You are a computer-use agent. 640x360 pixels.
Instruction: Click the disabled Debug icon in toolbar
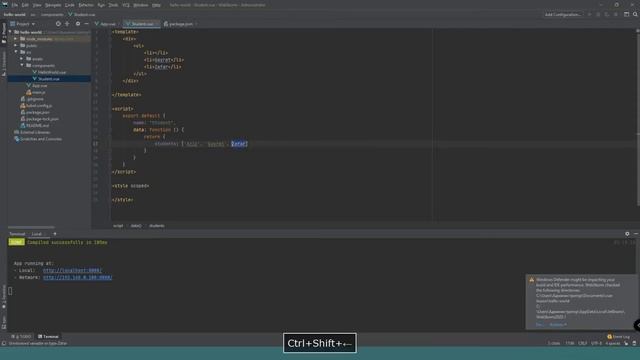(598, 15)
